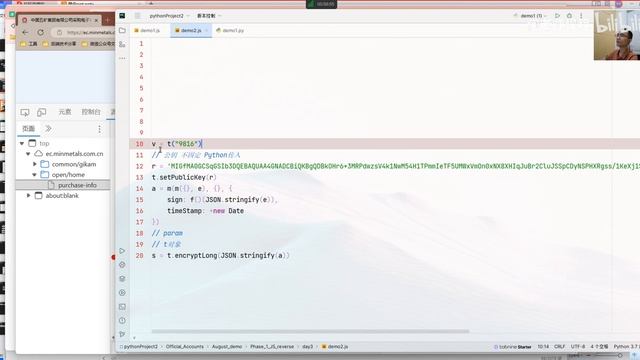The width and height of the screenshot is (640, 360).
Task: Click the PyCharm main menu hamburger icon
Action: [138, 16]
